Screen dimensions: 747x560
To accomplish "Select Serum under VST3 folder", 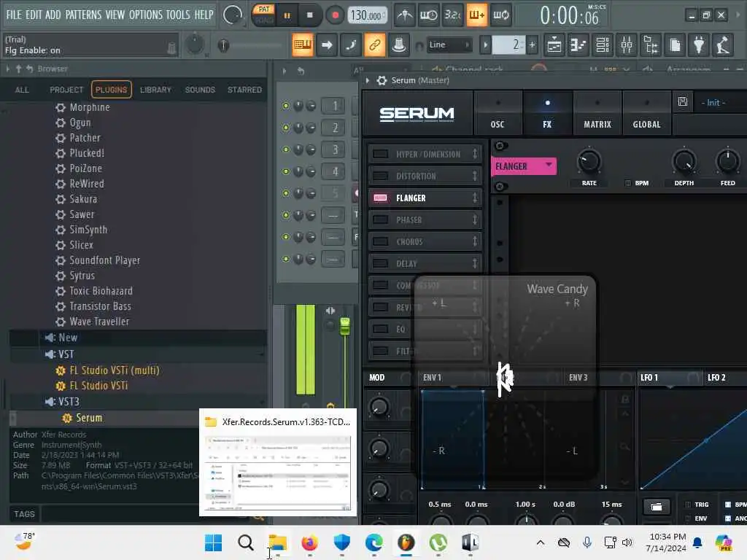I will coord(88,418).
